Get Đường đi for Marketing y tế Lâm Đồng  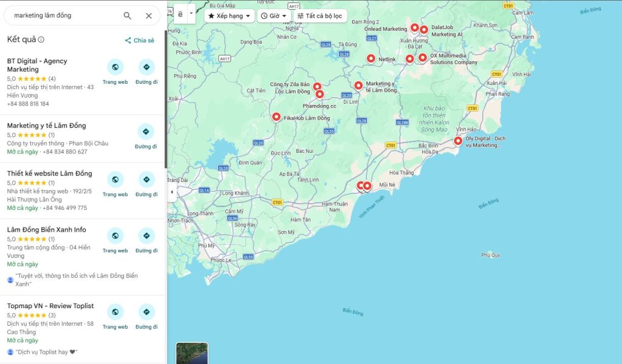click(146, 136)
